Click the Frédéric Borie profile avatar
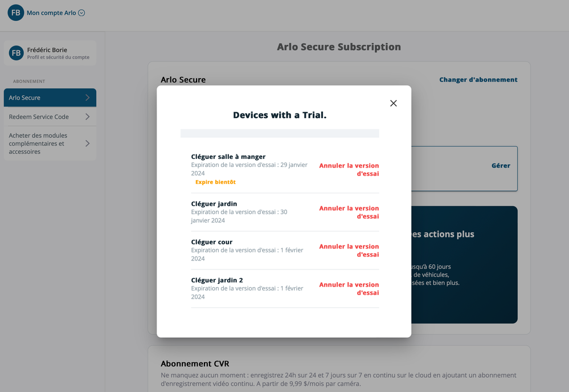This screenshot has width=569, height=392. 16,53
